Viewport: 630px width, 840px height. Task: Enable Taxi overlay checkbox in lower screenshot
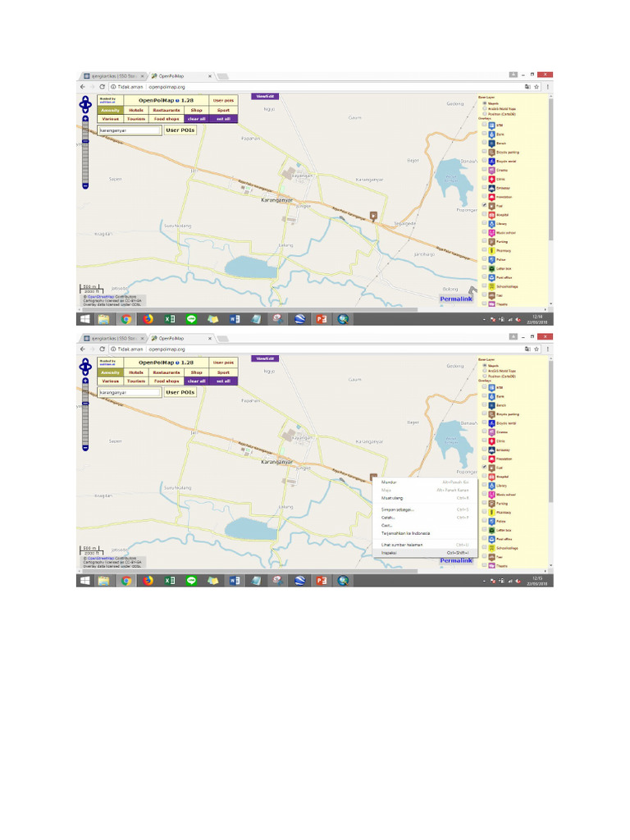coord(484,557)
